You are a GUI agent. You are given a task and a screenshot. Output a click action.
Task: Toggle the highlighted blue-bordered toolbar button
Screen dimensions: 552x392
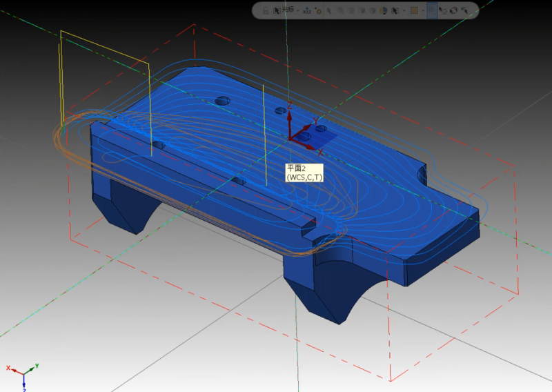point(432,10)
